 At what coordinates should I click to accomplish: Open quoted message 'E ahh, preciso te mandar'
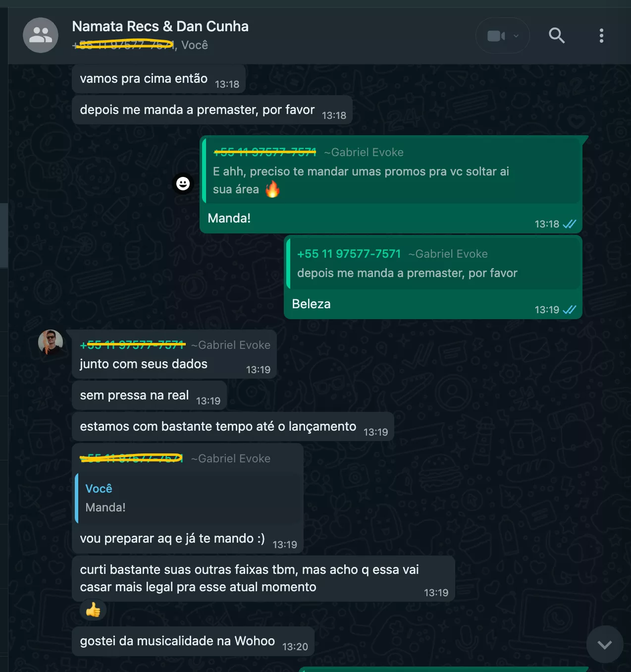coord(391,170)
